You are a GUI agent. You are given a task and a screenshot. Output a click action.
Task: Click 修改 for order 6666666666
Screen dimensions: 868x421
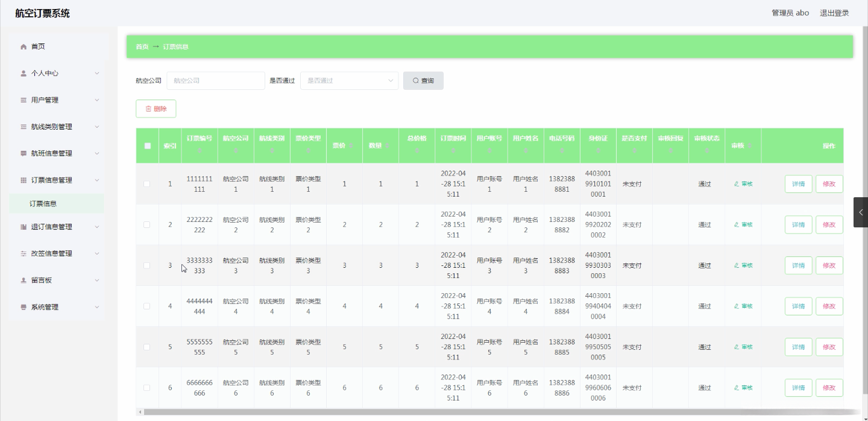(x=829, y=388)
